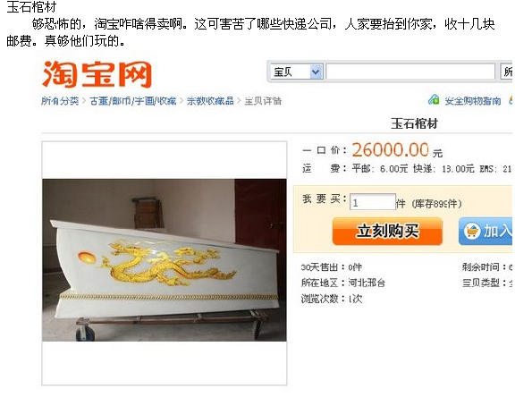This screenshot has height=406, width=532.
Task: Click the icon right of 安全购物指南
Action: [x=510, y=100]
